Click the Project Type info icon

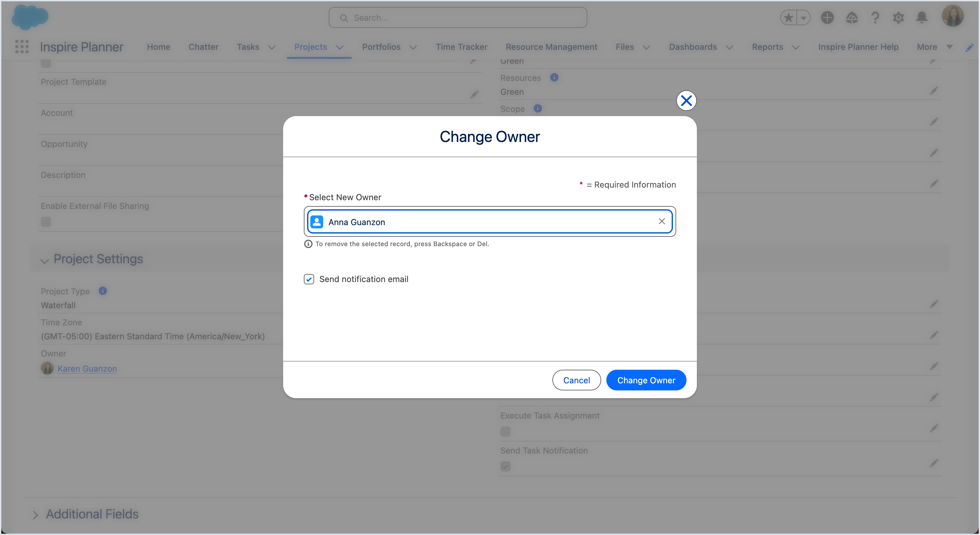[x=103, y=291]
